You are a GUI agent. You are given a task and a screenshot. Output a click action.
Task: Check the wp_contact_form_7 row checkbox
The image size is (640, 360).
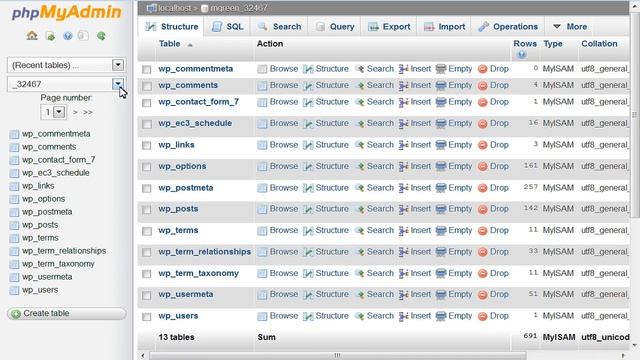pos(147,103)
